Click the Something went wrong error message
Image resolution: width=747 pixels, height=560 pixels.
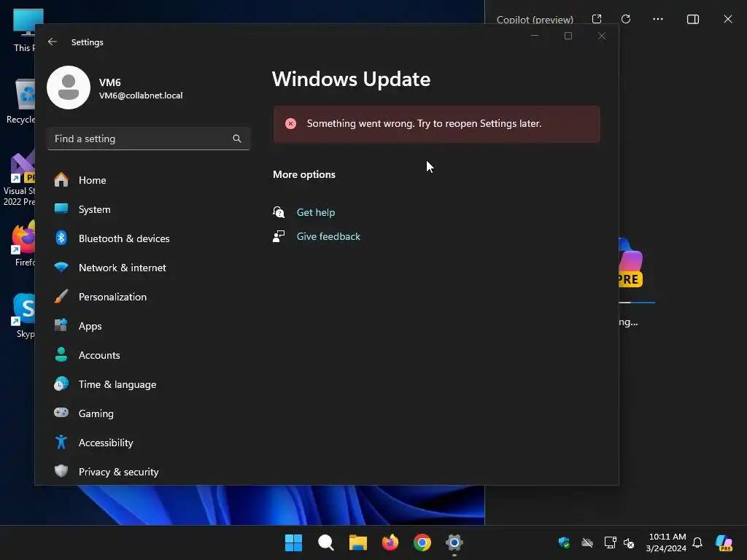pos(424,124)
